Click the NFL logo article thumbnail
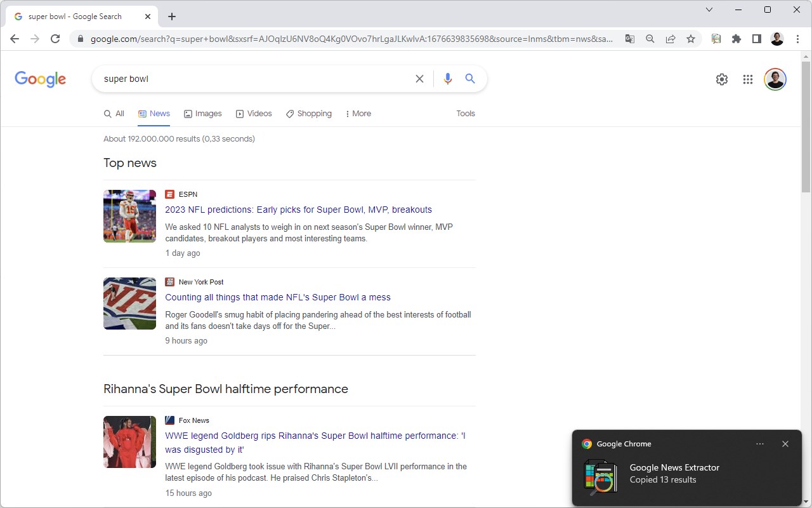This screenshot has width=812, height=508. pyautogui.click(x=129, y=304)
